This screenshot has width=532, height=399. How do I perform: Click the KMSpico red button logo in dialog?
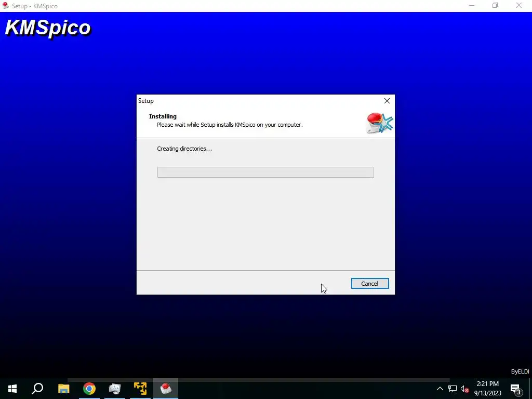point(380,123)
